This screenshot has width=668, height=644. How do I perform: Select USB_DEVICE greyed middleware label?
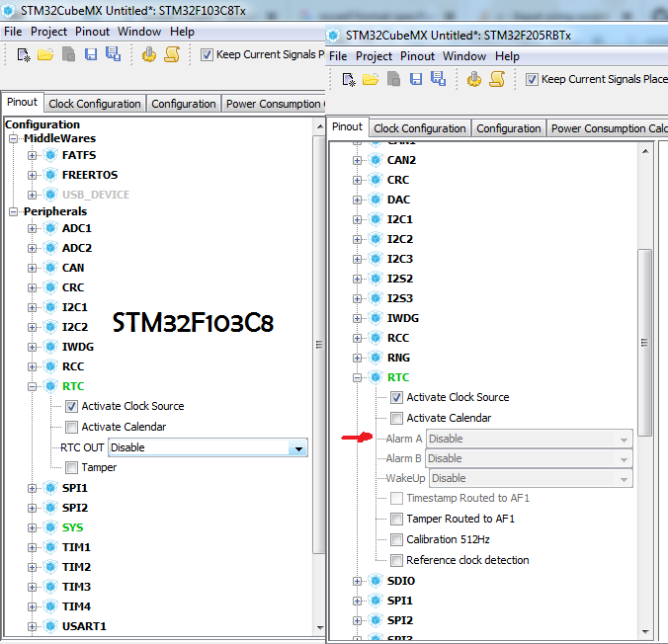[96, 195]
